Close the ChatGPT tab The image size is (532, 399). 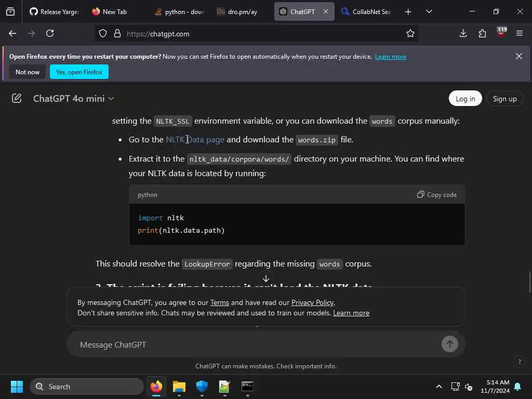tap(326, 11)
